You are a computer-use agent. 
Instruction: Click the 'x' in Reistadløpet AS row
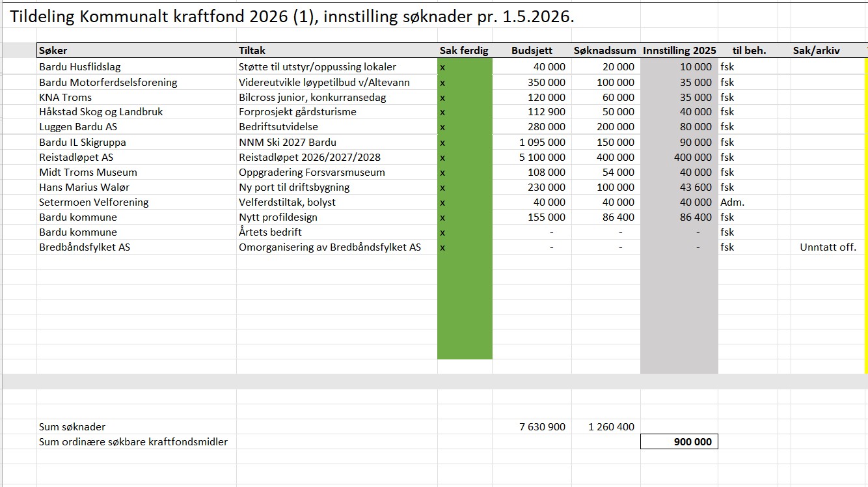[442, 158]
